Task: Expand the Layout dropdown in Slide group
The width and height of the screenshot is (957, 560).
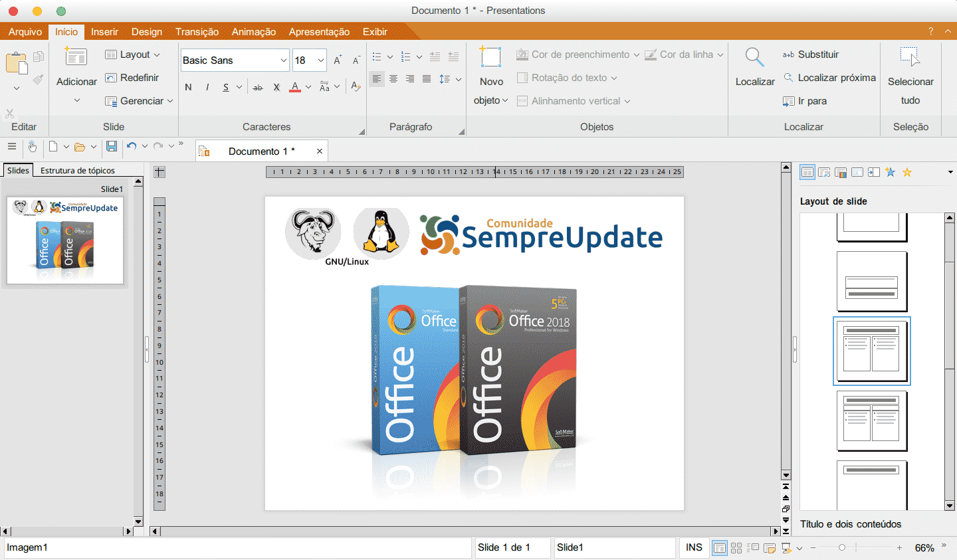Action: pyautogui.click(x=157, y=54)
